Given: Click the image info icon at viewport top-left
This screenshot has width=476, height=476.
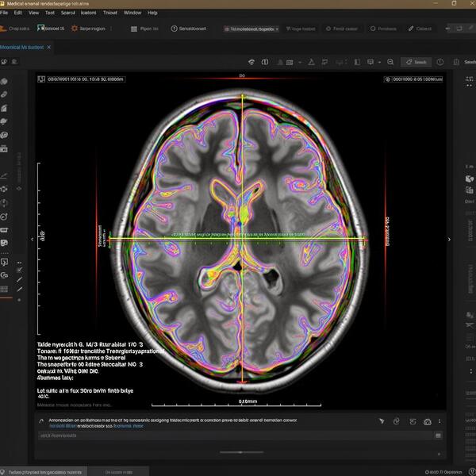Looking at the screenshot, I should coord(41,79).
